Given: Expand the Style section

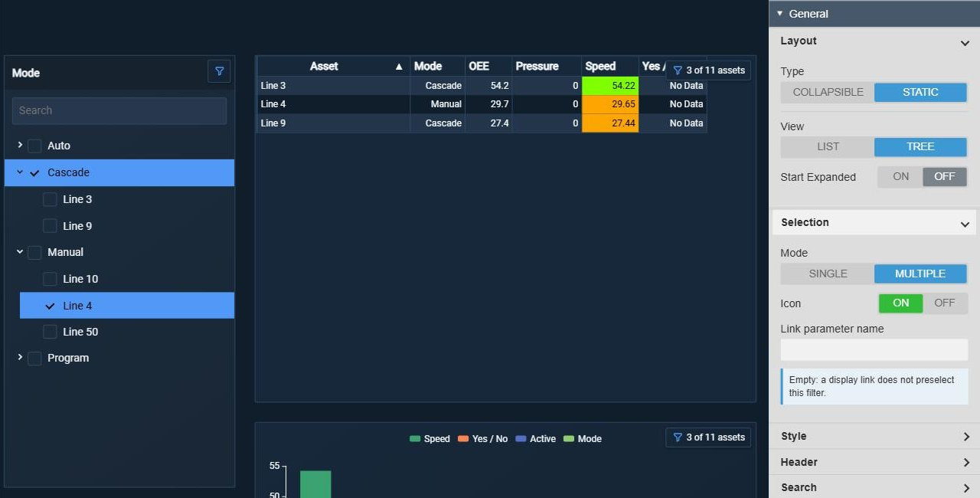Looking at the screenshot, I should click(x=874, y=436).
